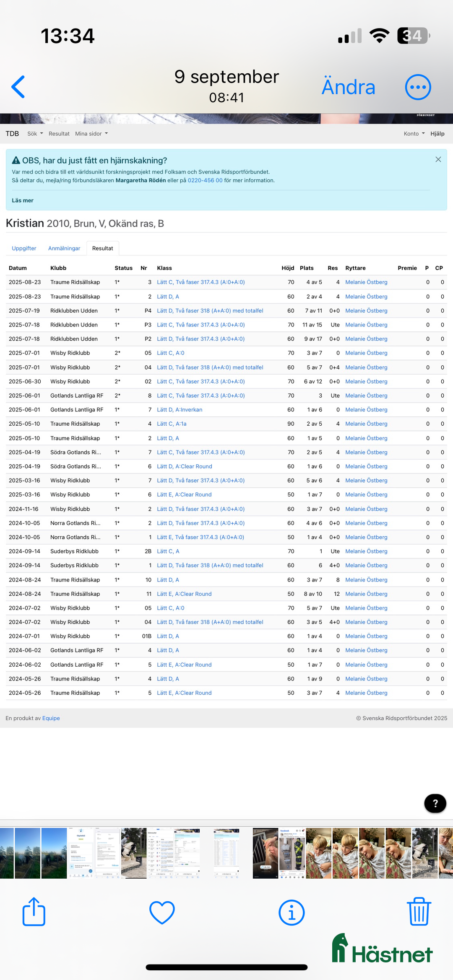Open the Konto dropdown menu

tap(414, 134)
